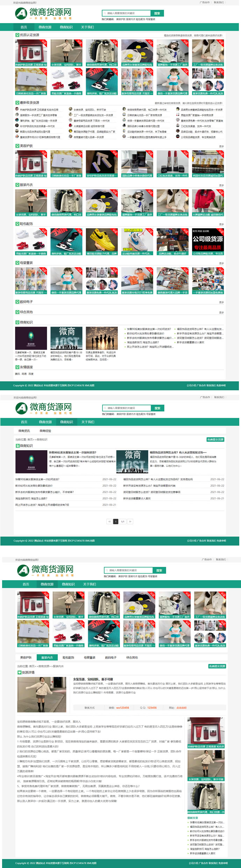Click the 搜索 button on the homepage

157,13
